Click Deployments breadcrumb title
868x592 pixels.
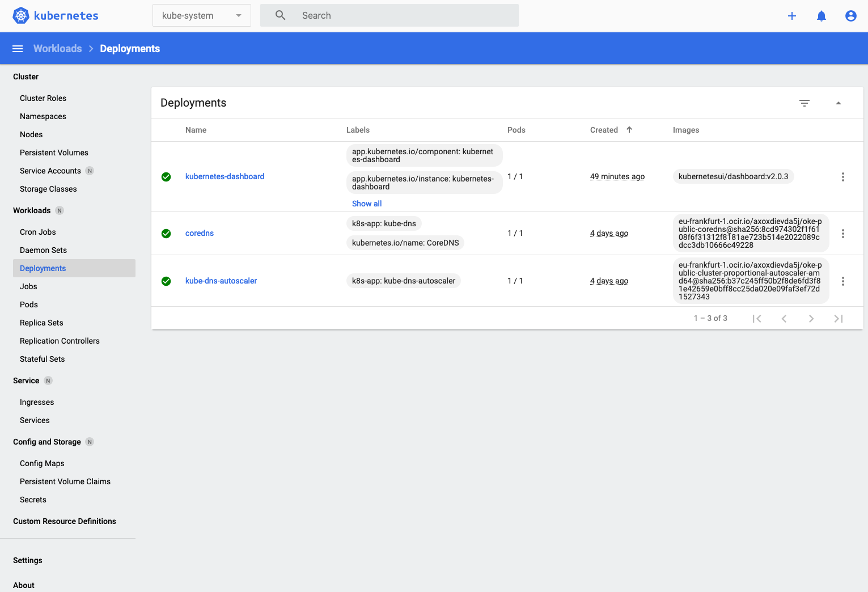pyautogui.click(x=130, y=49)
